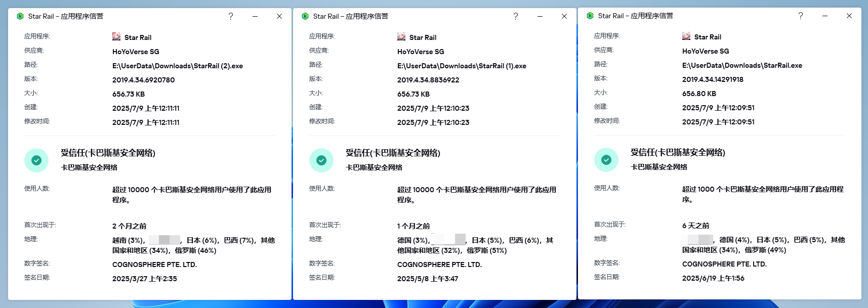The height and width of the screenshot is (308, 868).
Task: Click Kaspersky logo in StarRail (2).exe window title
Action: (x=20, y=16)
